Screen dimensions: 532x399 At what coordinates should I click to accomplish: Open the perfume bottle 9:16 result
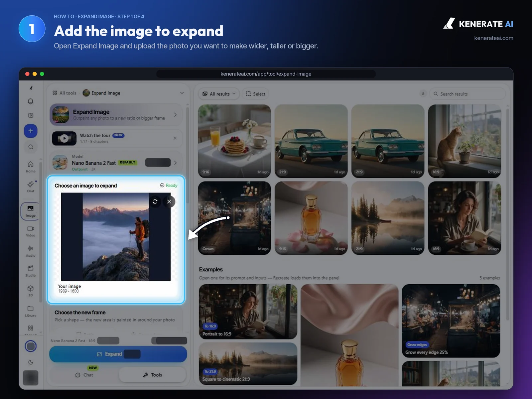pyautogui.click(x=311, y=218)
